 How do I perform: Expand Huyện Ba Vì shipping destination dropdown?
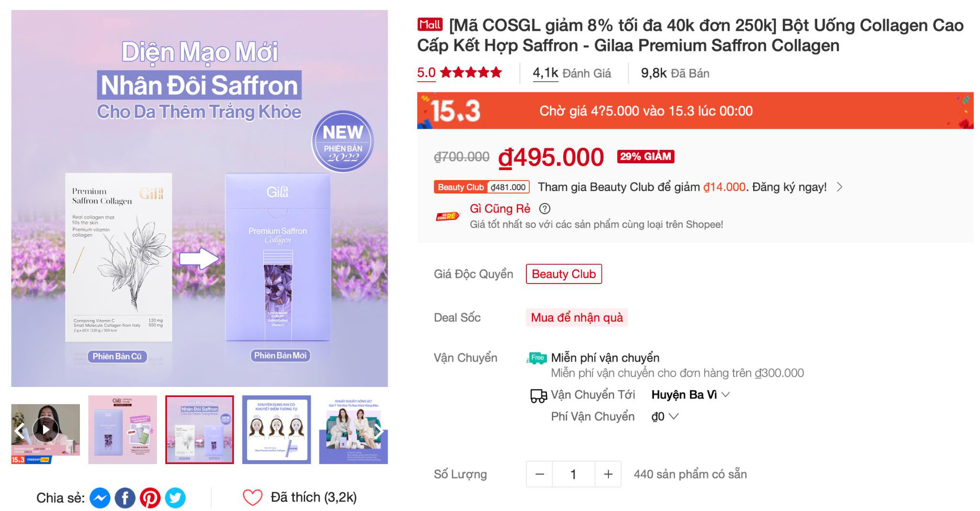coord(691,395)
